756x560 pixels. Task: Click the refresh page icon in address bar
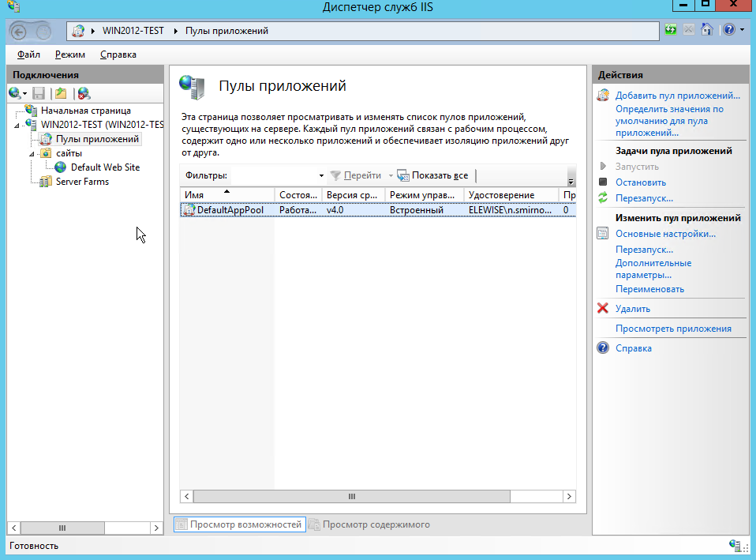tap(671, 30)
